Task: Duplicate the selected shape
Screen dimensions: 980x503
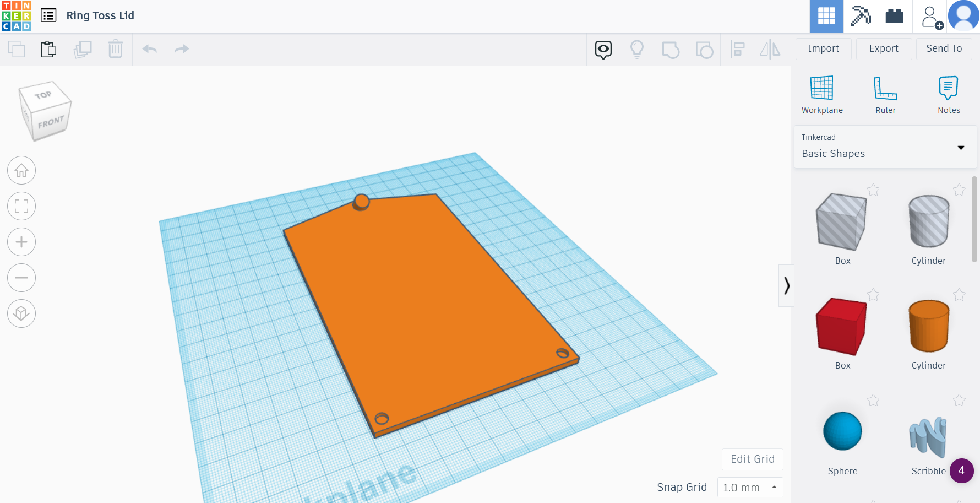Action: tap(83, 49)
